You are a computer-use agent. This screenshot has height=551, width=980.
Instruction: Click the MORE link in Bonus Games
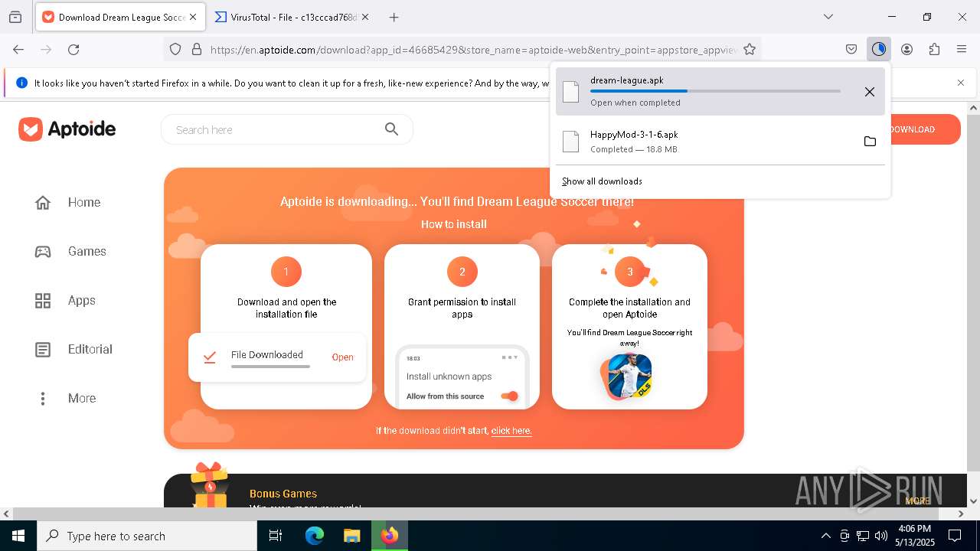[917, 501]
